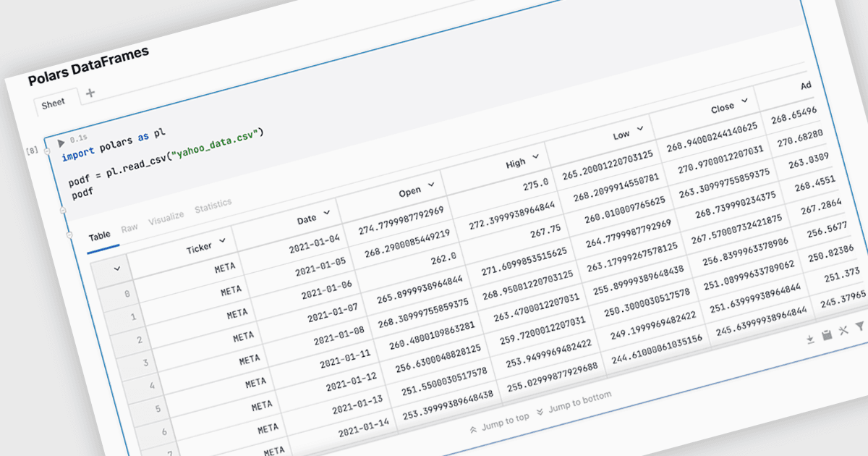Select the Close value 268.94000244140625
Viewport: 868px width, 456px height.
click(711, 138)
